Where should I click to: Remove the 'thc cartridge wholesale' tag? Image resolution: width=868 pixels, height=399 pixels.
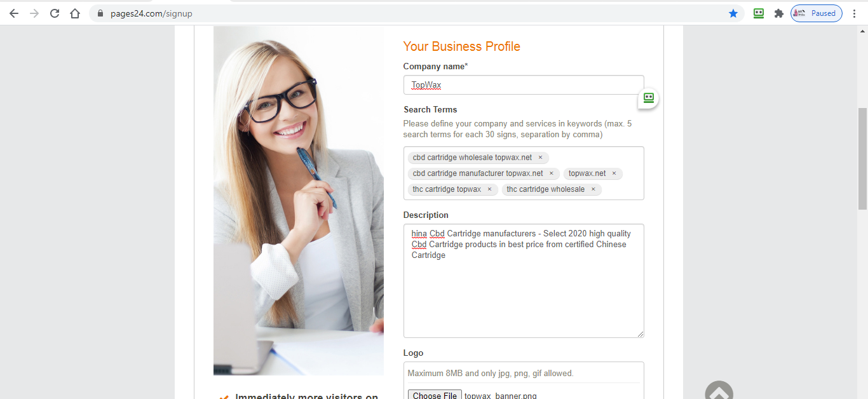[x=593, y=189]
